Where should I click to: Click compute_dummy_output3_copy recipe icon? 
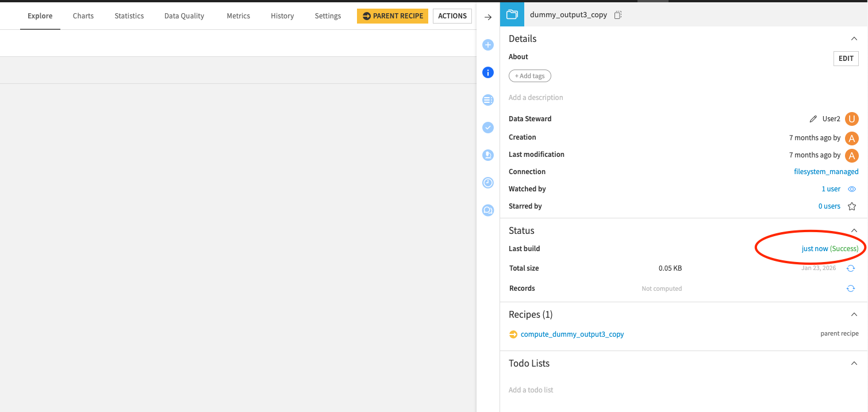(x=513, y=334)
